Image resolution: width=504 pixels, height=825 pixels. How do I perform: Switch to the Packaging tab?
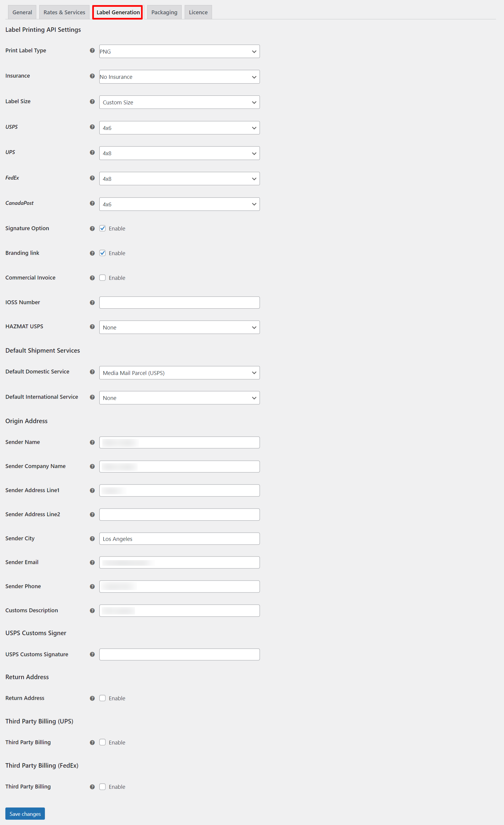click(x=164, y=12)
